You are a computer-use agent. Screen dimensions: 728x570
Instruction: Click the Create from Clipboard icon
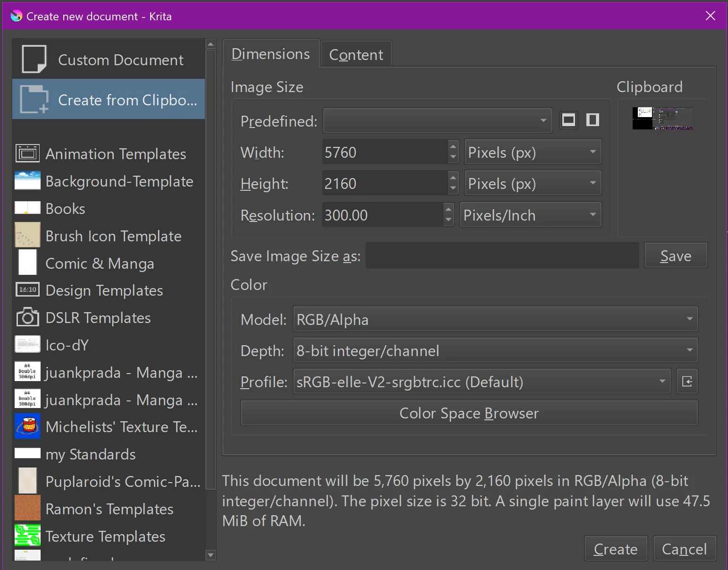(34, 99)
